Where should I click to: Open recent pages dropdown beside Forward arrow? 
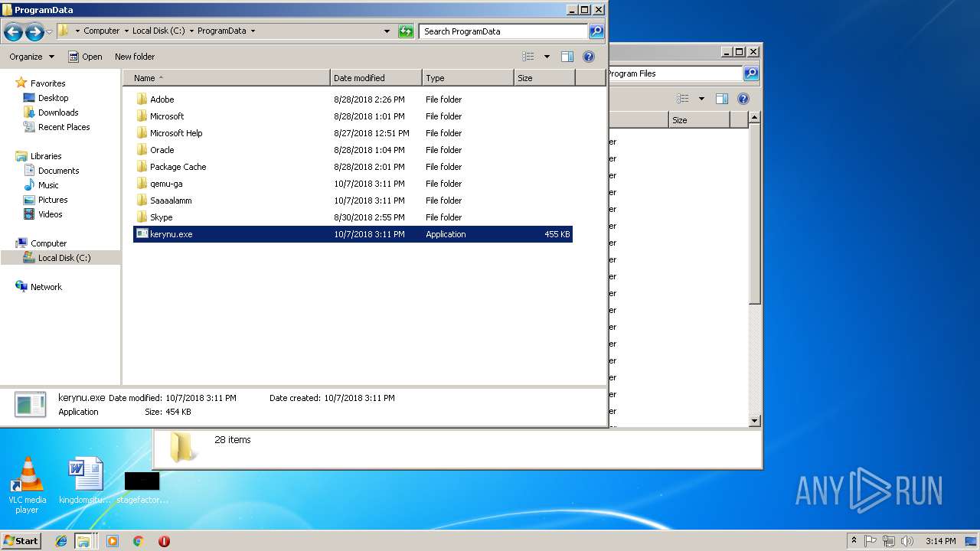click(49, 31)
